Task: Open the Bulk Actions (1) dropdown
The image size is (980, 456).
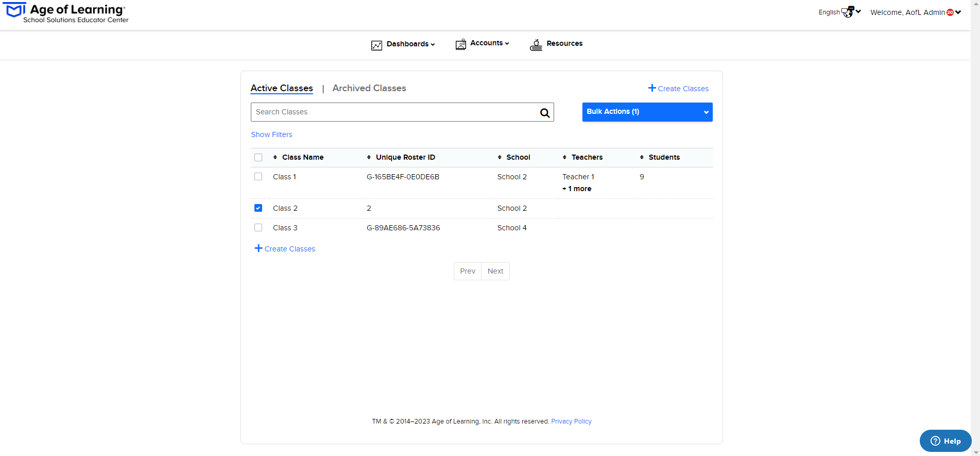Action: point(647,112)
